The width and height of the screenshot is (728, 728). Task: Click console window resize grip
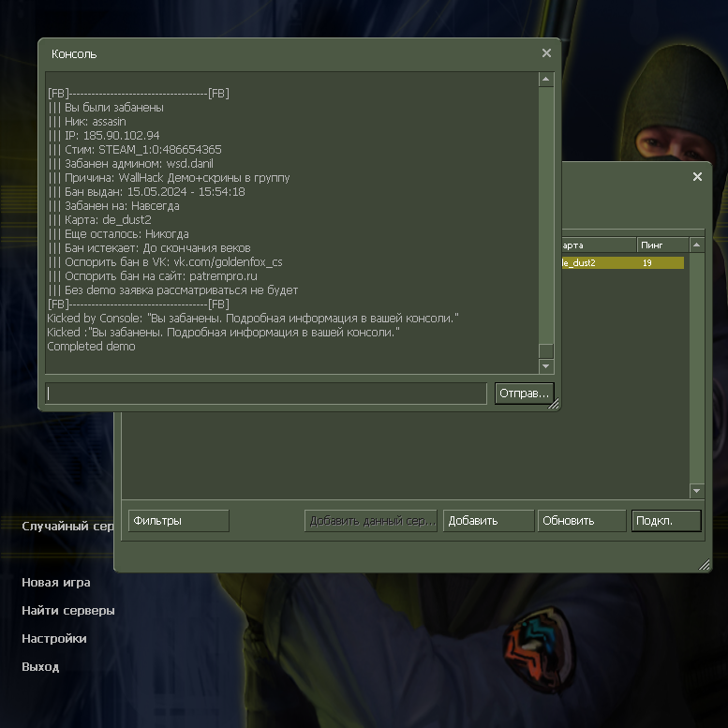click(x=554, y=404)
